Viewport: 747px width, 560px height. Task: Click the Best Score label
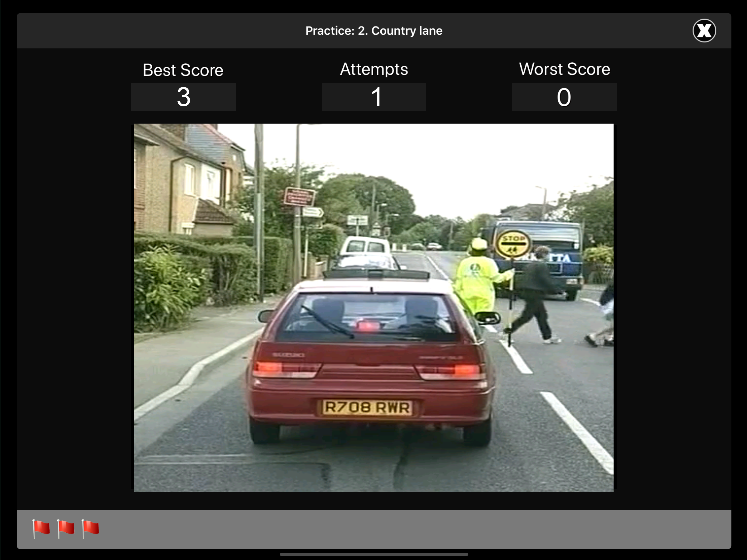coord(183,70)
